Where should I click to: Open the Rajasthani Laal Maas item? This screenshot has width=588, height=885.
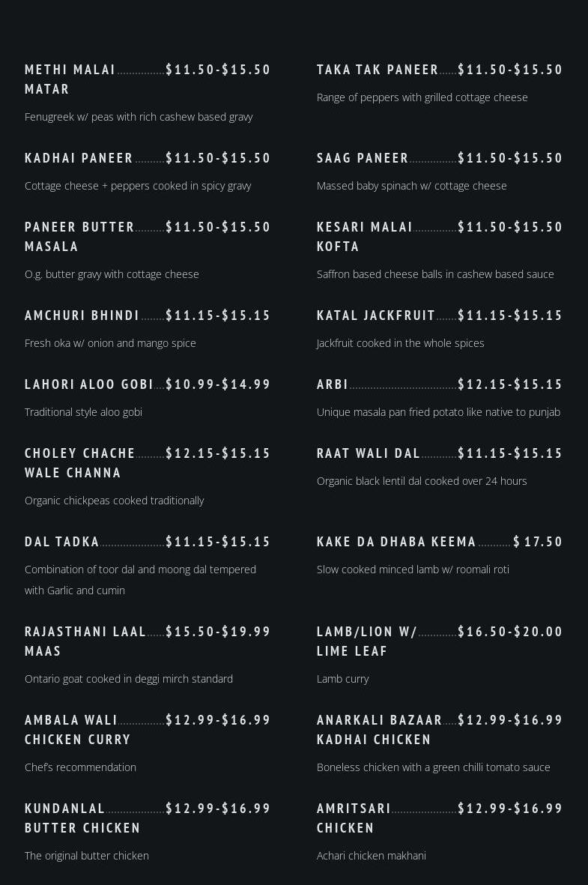point(86,641)
